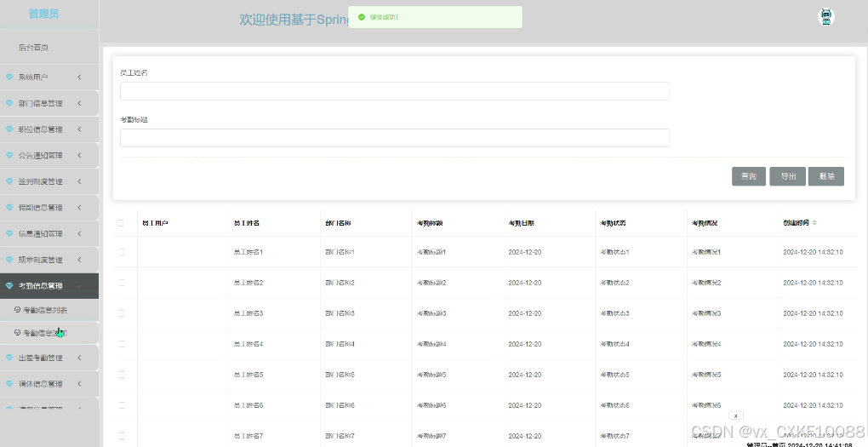
Task: Click the 员工用户 column header
Action: click(x=155, y=223)
